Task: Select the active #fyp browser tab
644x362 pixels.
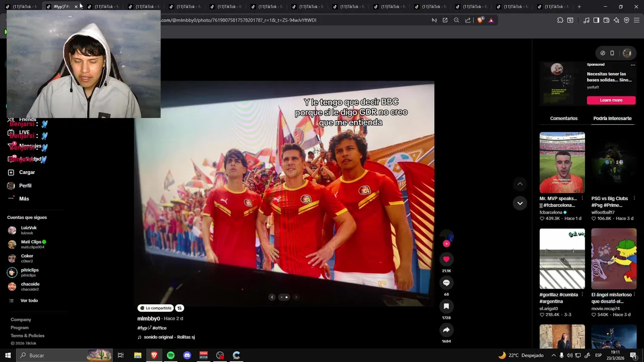Action: click(61, 7)
